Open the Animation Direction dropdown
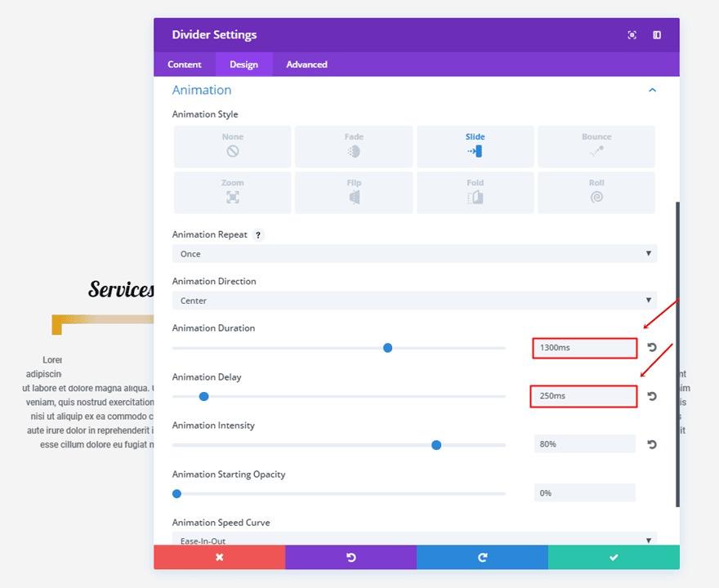Screen dimensions: 719x588 click(414, 301)
